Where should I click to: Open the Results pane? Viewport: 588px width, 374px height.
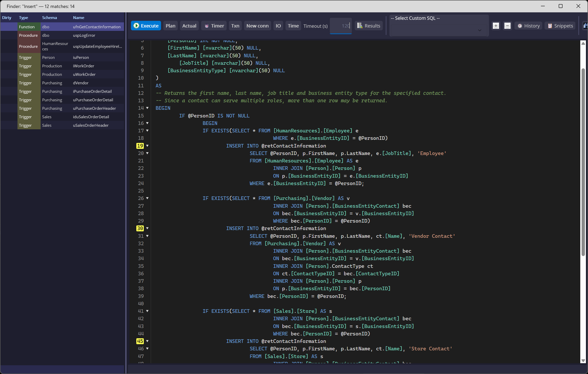(x=369, y=26)
